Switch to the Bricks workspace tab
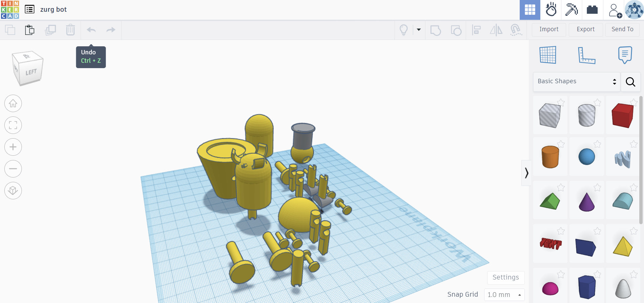 pyautogui.click(x=592, y=10)
